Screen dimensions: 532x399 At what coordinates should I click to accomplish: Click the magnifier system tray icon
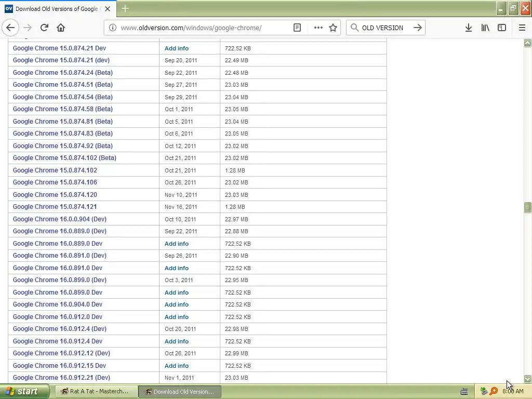pos(494,391)
